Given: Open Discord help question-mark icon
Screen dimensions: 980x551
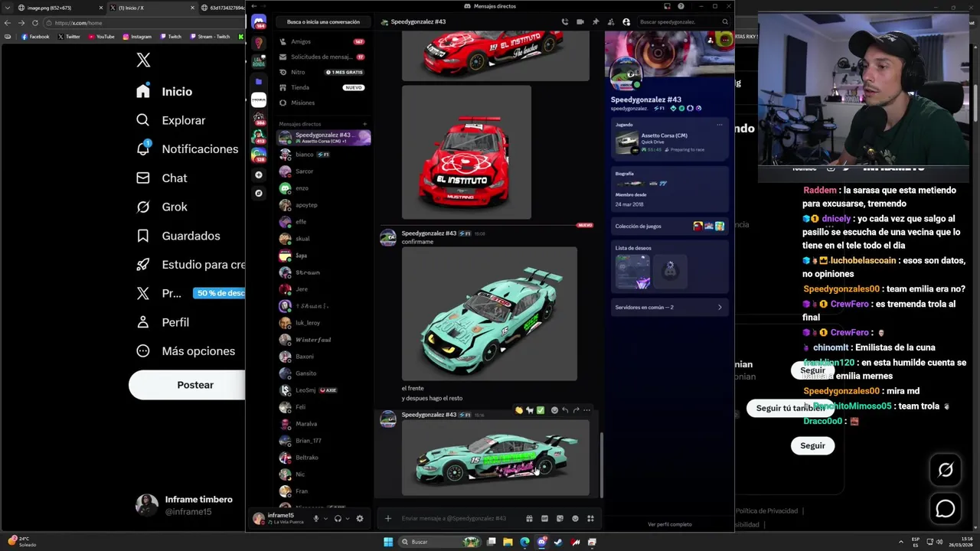Looking at the screenshot, I should point(681,6).
